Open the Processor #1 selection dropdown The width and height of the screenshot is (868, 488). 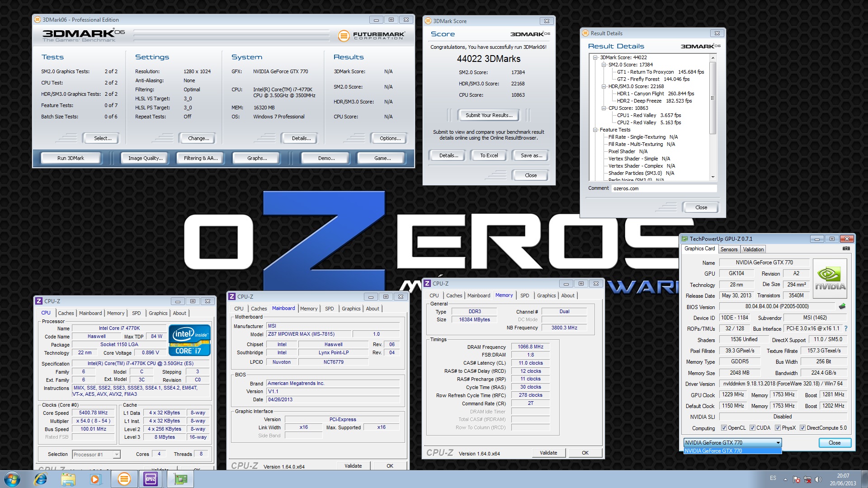coord(96,455)
